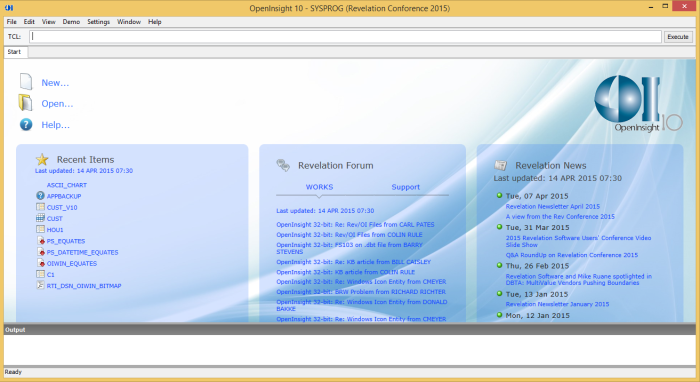The image size is (700, 382).
Task: Click into the TCL command input
Action: pyautogui.click(x=345, y=37)
